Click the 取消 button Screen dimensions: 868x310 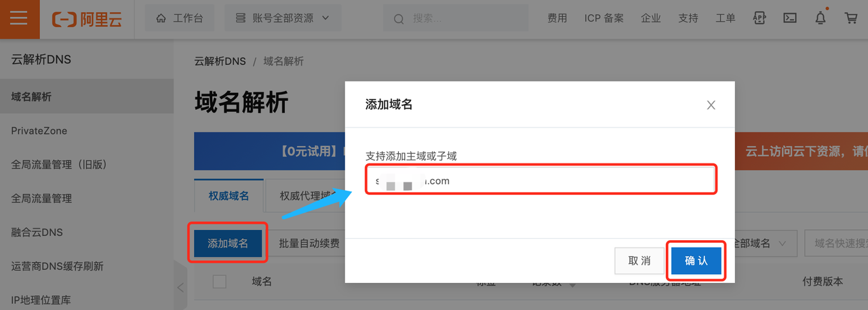639,261
